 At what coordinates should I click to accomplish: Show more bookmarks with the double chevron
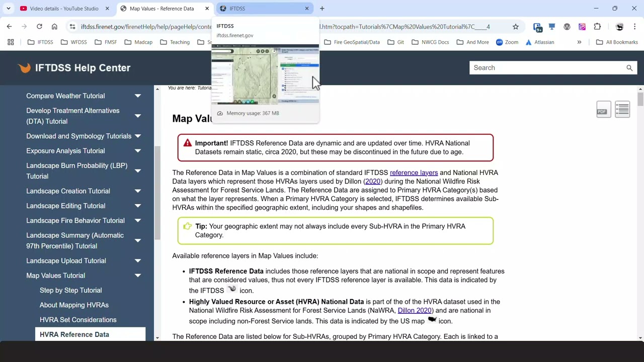tap(579, 42)
